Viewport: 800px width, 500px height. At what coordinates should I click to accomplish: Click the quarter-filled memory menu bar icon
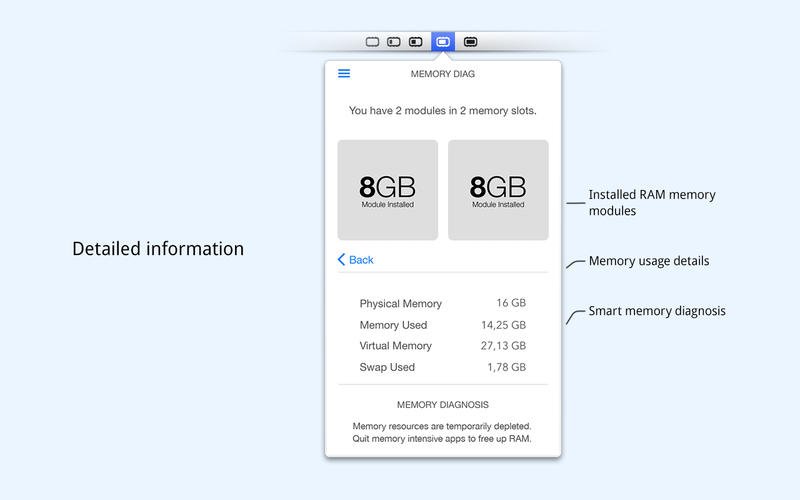tap(394, 42)
